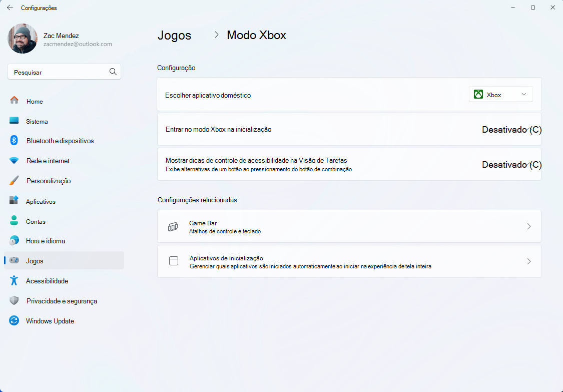563x392 pixels.
Task: Click the Aplicativos de inicialização window icon
Action: pyautogui.click(x=174, y=261)
